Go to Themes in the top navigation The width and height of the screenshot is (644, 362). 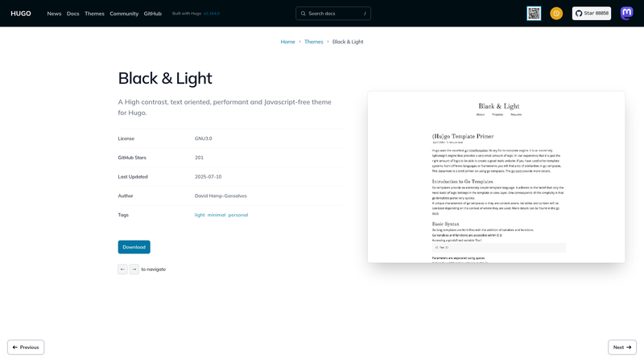tap(94, 14)
